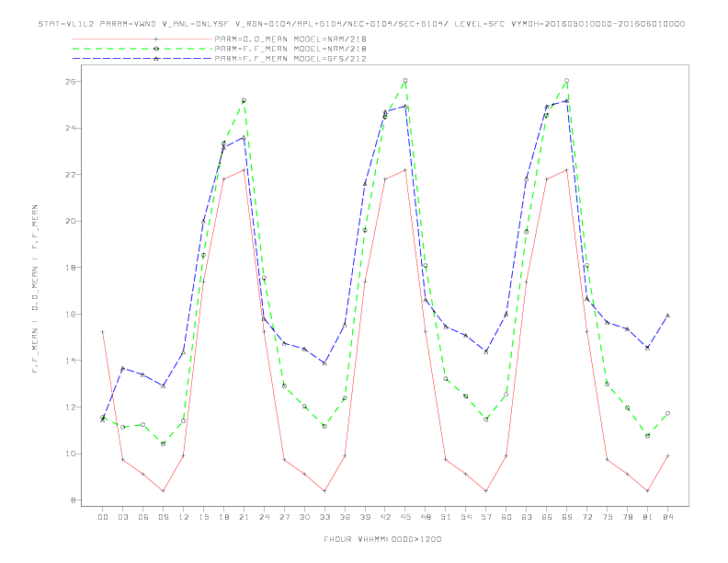
Task: Select legend entry PARM=F.F_MEAN MODEL=NAM/218
Action: point(290,49)
